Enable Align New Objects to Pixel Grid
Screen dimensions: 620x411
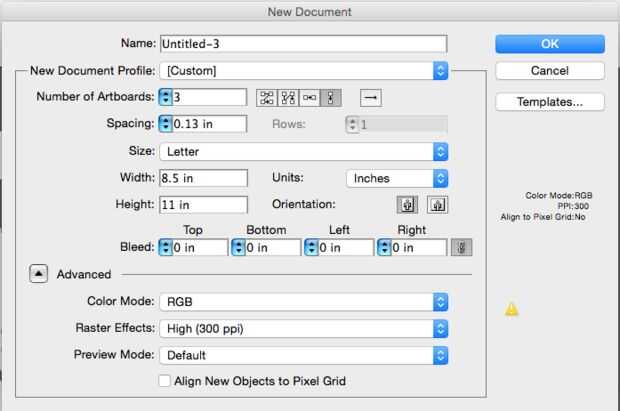tap(165, 381)
